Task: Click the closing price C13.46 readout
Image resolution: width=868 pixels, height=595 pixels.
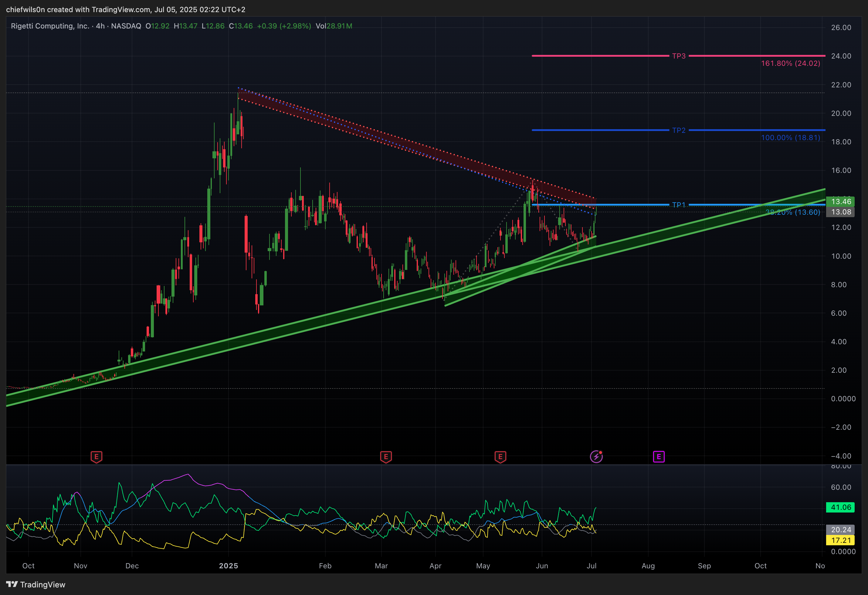Action: pyautogui.click(x=241, y=26)
